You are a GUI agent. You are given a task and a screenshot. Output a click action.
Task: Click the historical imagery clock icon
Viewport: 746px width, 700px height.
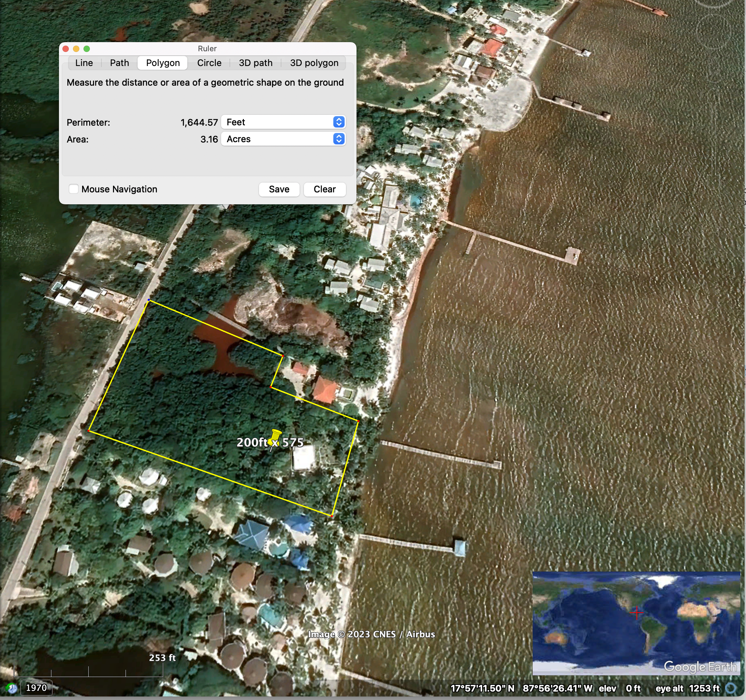(x=11, y=688)
